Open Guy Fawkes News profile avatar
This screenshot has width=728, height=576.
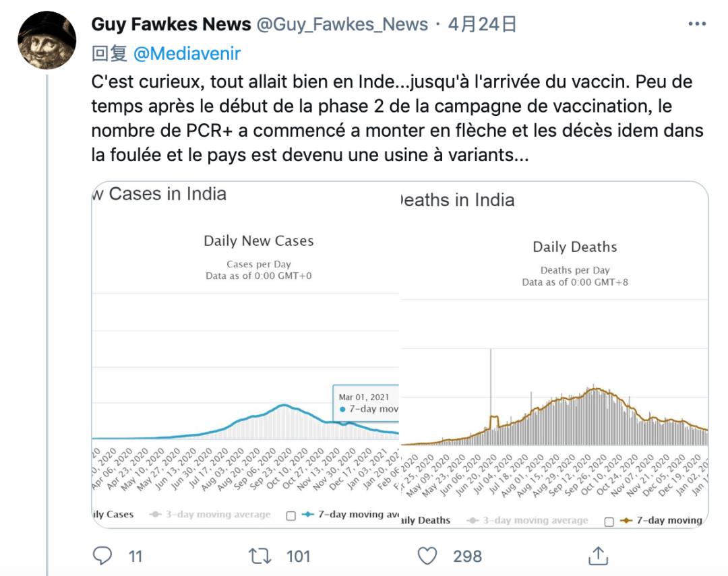tap(47, 39)
